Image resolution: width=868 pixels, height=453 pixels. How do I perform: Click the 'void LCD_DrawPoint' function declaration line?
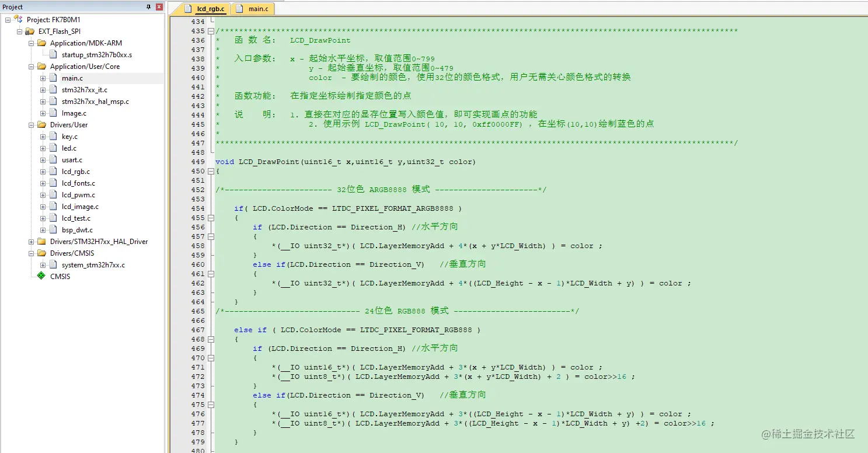(346, 162)
